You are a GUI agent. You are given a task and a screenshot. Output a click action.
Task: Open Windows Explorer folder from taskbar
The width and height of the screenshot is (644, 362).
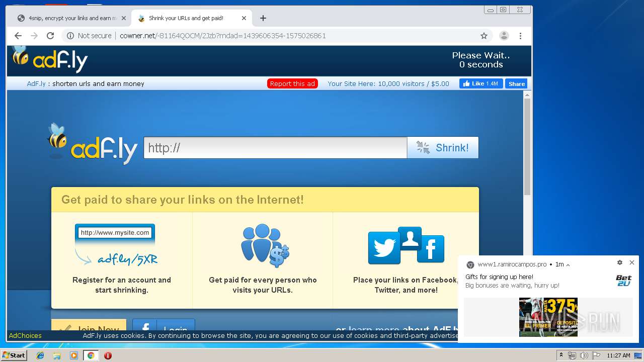57,355
